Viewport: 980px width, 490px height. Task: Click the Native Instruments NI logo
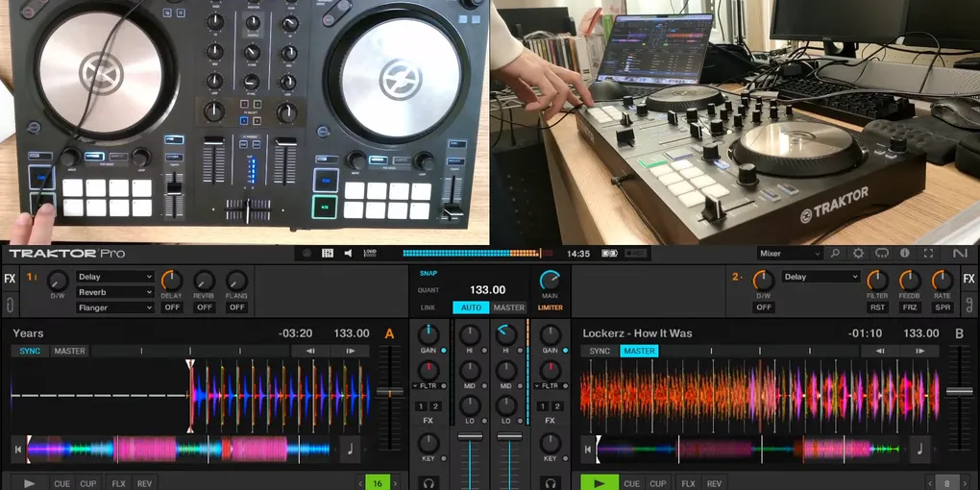[x=960, y=253]
